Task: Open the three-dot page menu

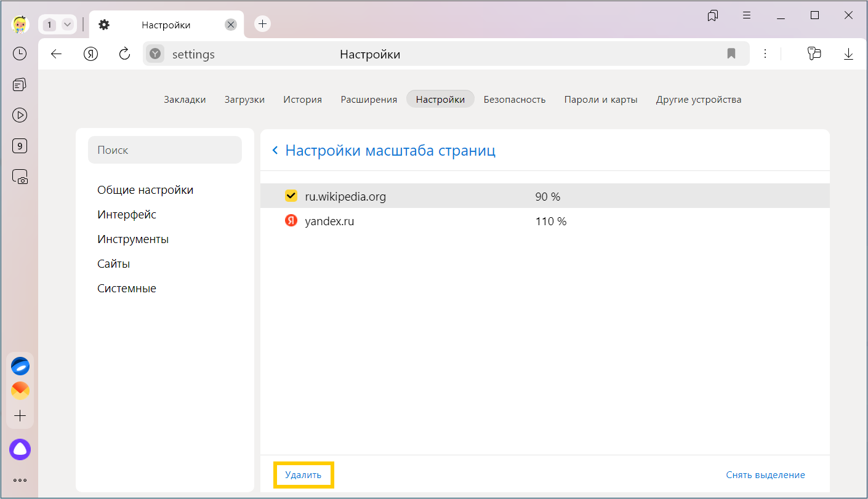Action: [765, 54]
